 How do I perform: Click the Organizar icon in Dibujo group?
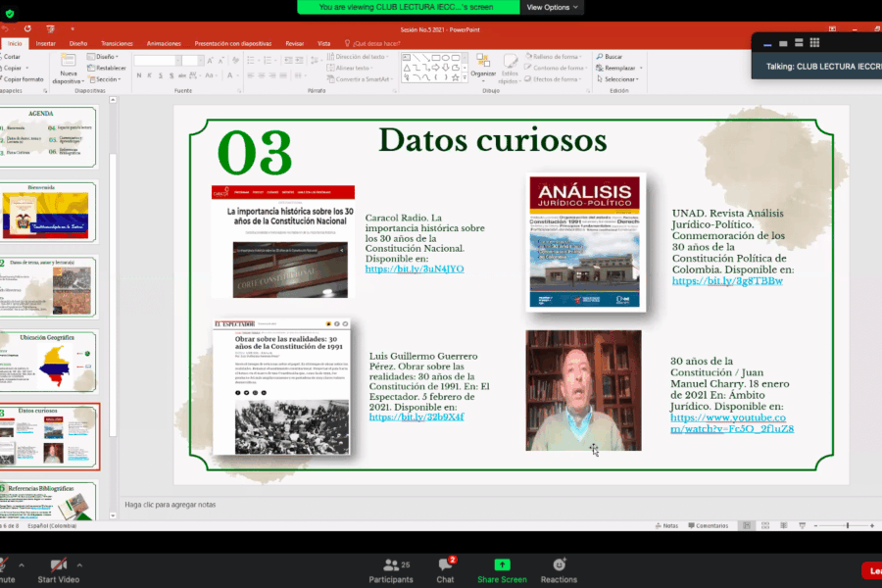[483, 66]
